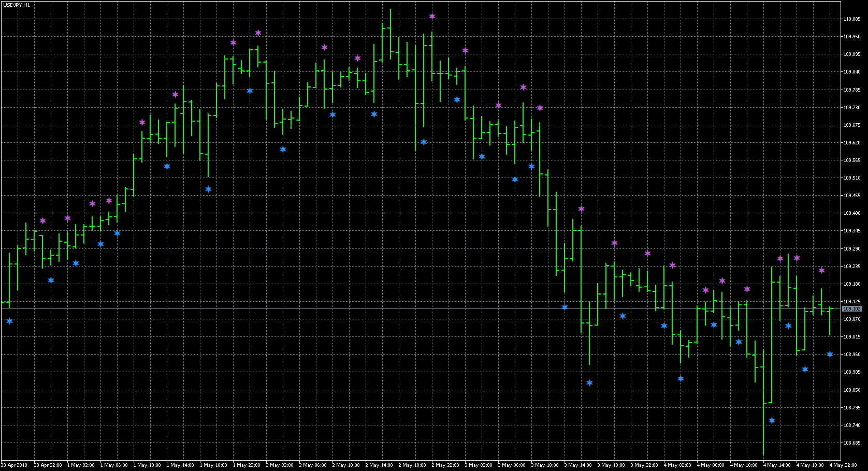Click the 108.685 price label

(x=852, y=443)
